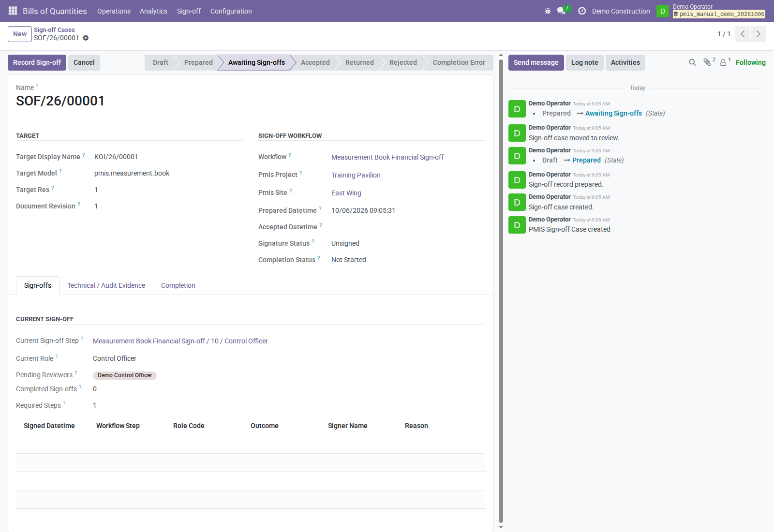
Task: Open Measurement Book Financial Sign-off workflow link
Action: [387, 157]
